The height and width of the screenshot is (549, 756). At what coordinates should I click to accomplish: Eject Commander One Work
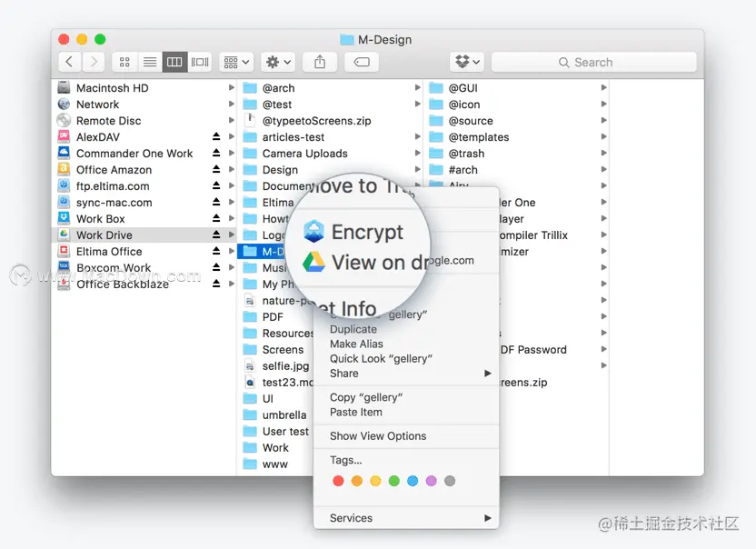point(216,154)
